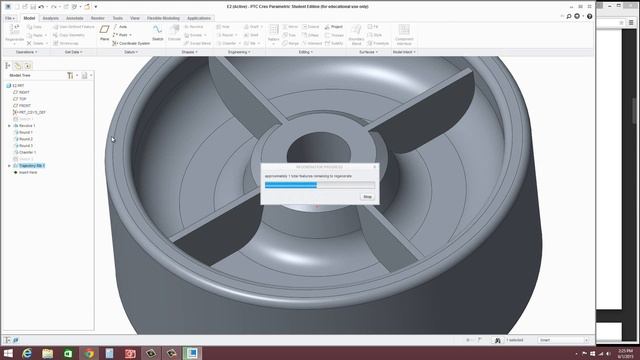Select the RIGHT datum plane
Image resolution: width=640 pixels, height=360 pixels.
pos(21,92)
